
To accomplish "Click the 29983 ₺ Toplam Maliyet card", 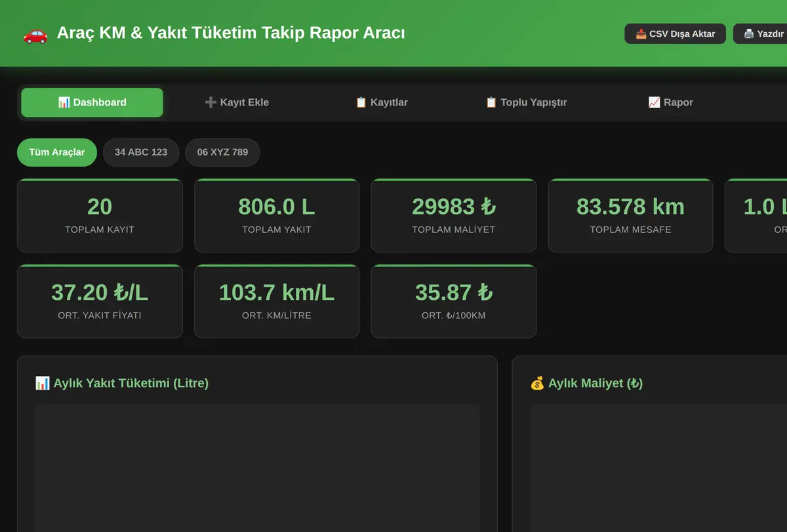I will 454,215.
